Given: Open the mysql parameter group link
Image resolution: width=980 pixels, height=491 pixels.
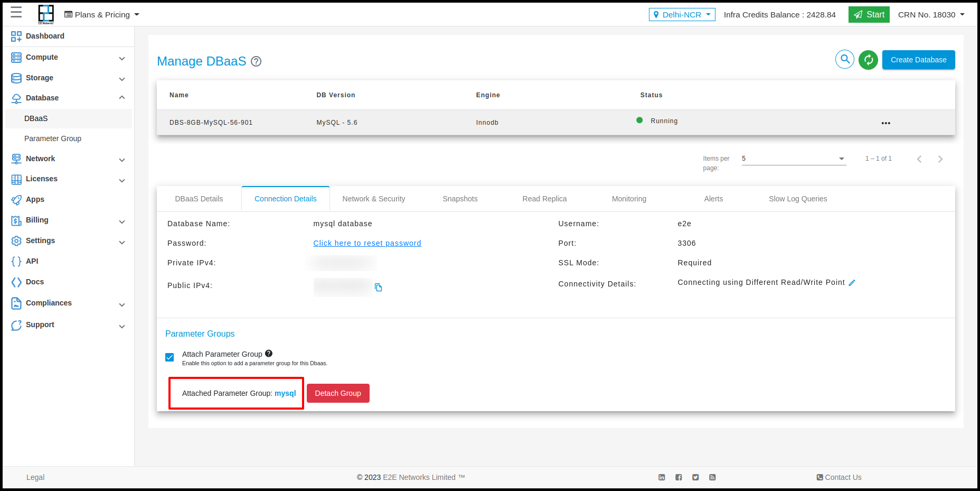Looking at the screenshot, I should [285, 393].
